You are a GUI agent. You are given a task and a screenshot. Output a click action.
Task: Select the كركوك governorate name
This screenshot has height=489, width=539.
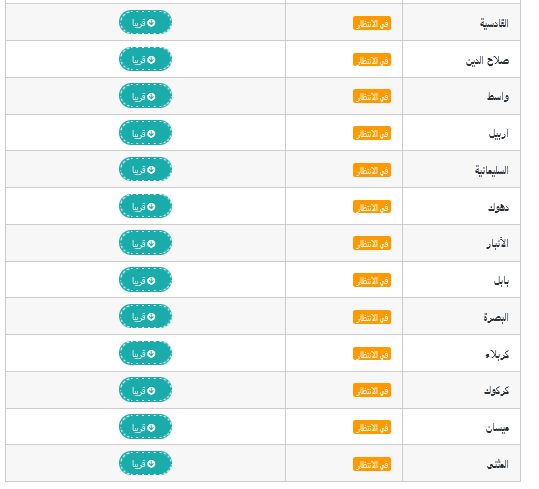click(x=496, y=390)
